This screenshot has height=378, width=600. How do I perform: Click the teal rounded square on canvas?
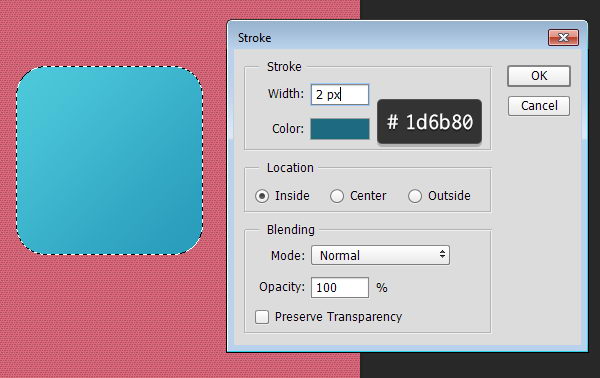[x=109, y=160]
